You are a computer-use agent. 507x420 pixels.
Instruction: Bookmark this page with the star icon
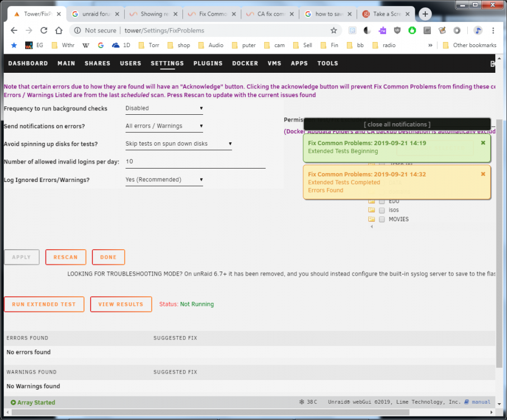pos(334,30)
